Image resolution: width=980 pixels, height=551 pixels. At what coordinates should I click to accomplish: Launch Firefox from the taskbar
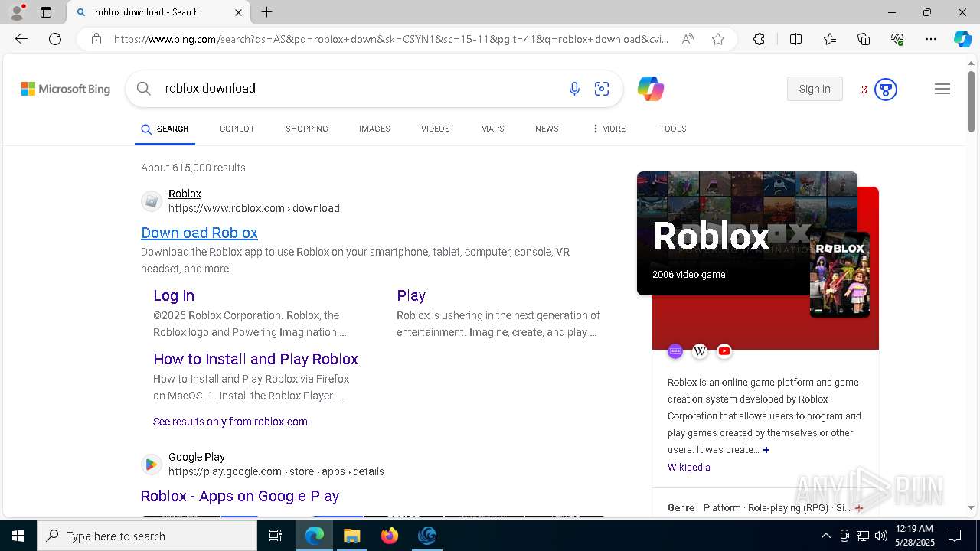[390, 536]
